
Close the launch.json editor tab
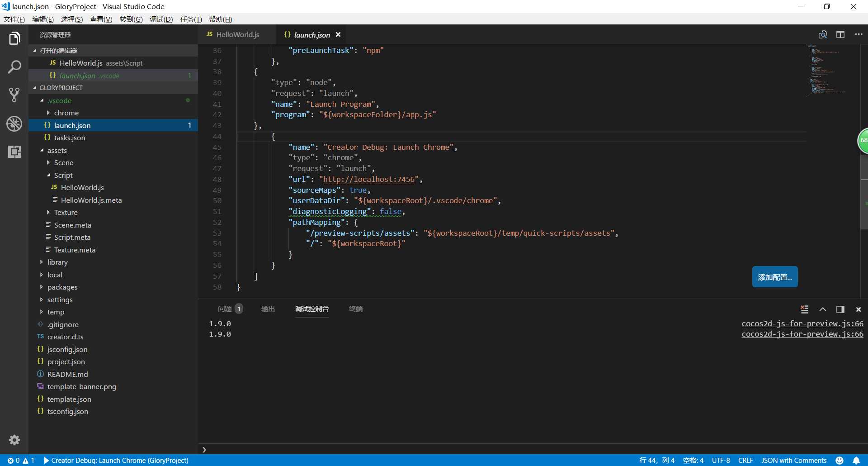[x=338, y=34]
